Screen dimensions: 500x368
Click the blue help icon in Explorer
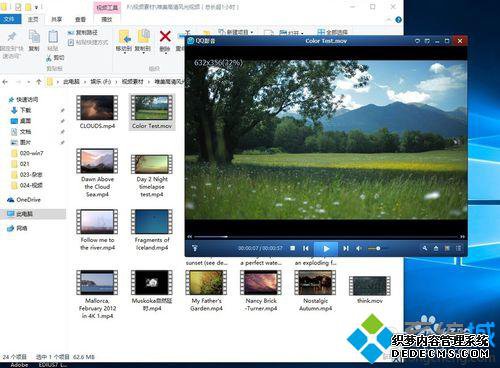(x=398, y=20)
